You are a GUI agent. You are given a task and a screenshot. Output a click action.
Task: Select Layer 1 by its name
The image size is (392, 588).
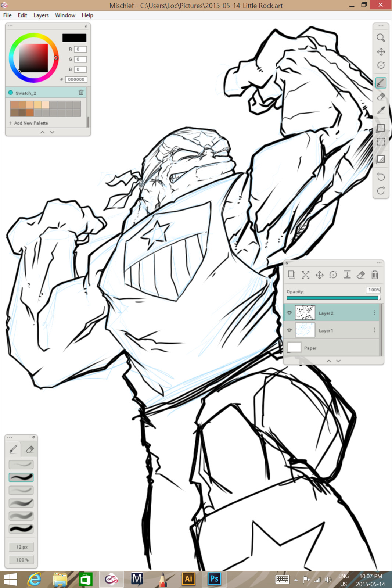point(326,331)
